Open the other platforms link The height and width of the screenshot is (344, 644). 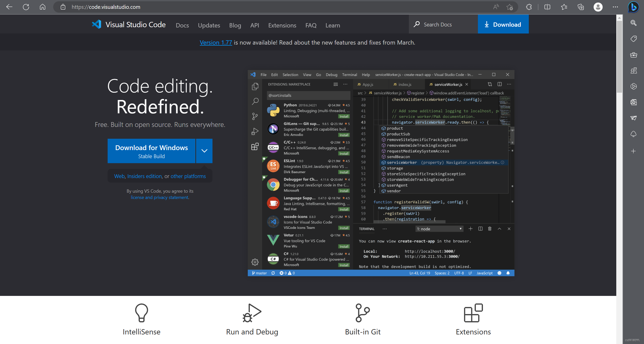tap(188, 176)
